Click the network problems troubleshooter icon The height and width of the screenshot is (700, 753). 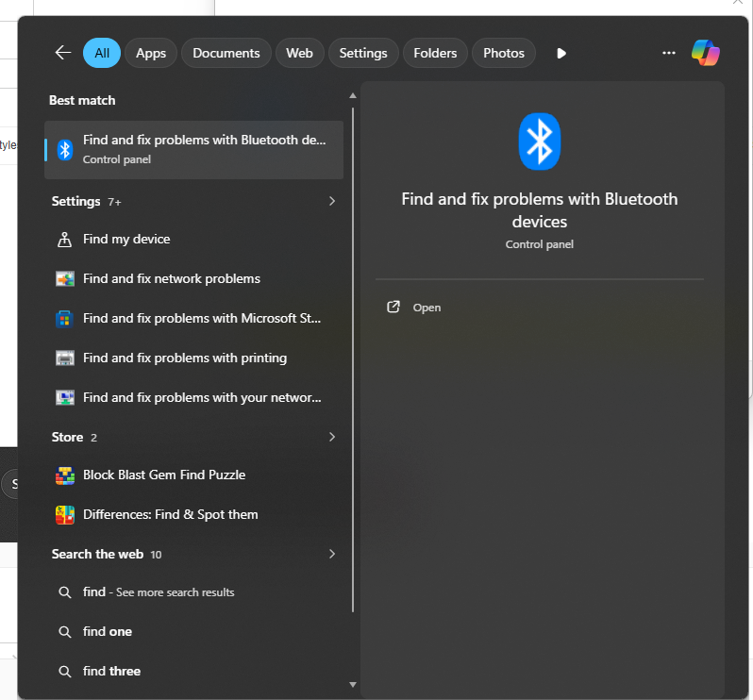[65, 279]
